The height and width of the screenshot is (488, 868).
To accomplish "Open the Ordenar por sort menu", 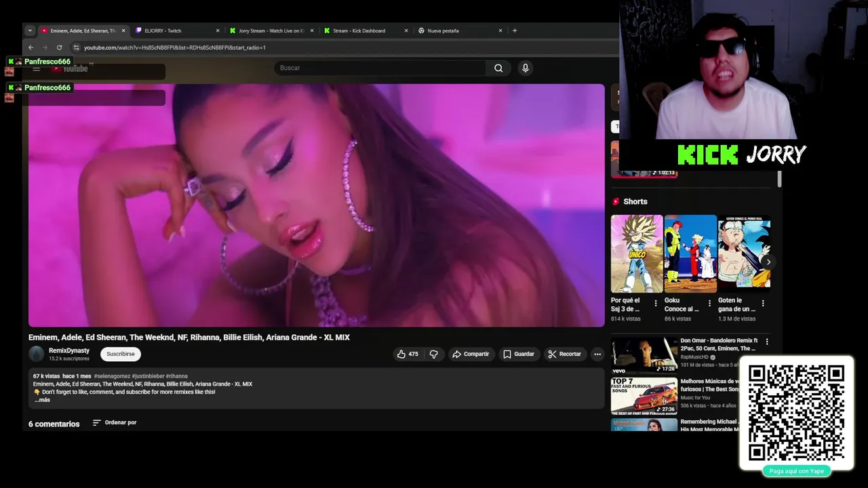I will [x=115, y=422].
